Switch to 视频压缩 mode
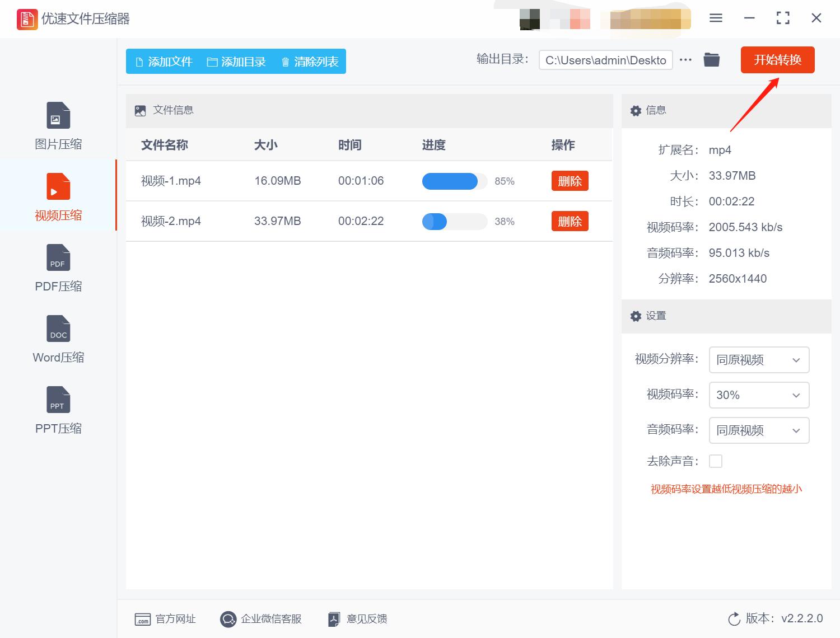840x638 pixels. pos(58,195)
